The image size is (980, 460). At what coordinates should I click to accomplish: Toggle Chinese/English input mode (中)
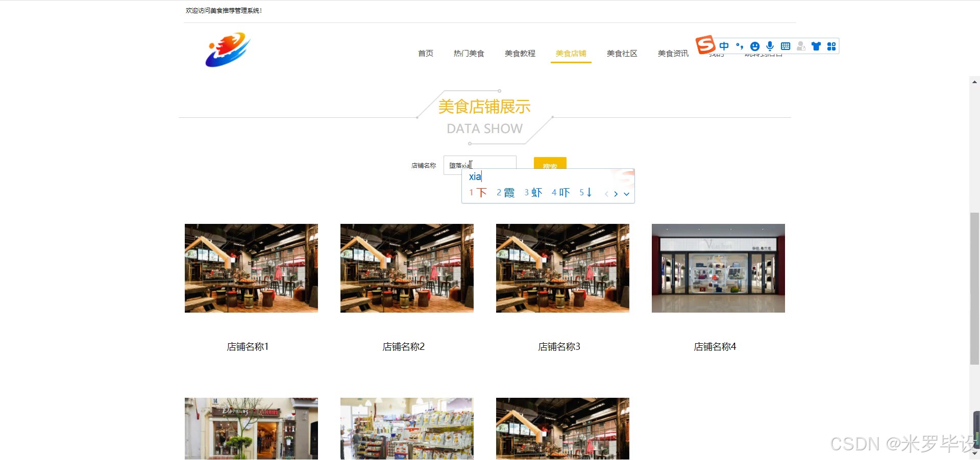click(x=724, y=46)
